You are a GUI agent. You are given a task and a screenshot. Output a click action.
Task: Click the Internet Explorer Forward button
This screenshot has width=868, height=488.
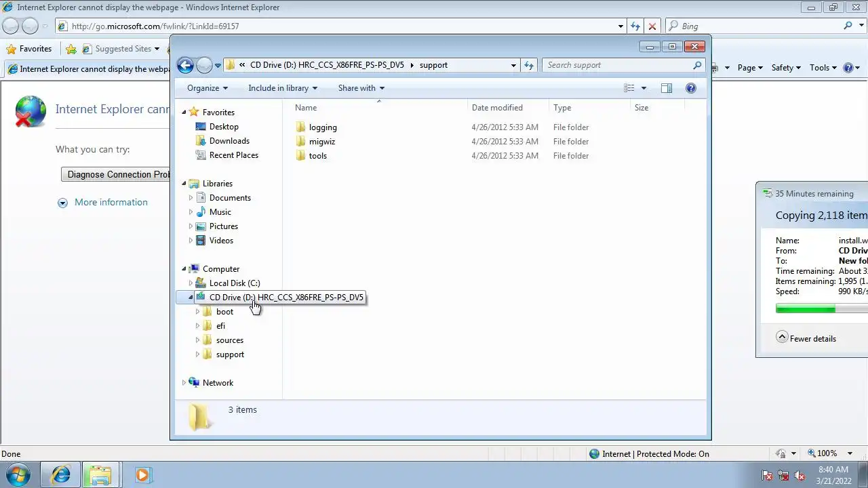pyautogui.click(x=30, y=26)
